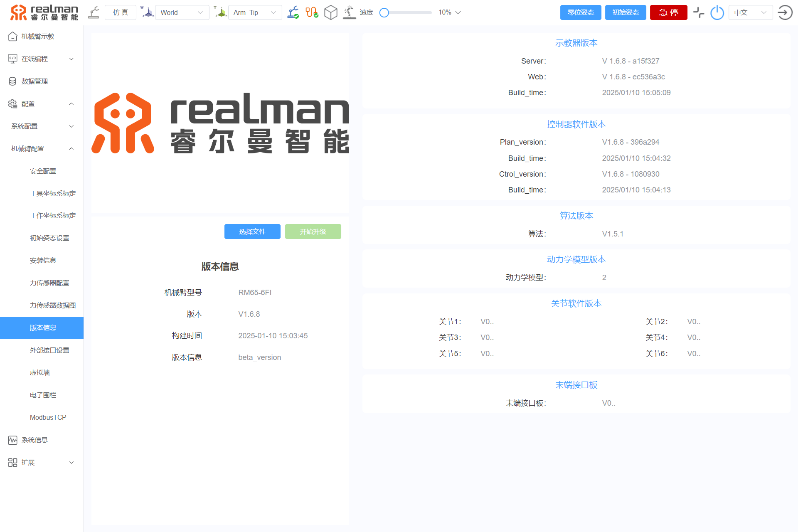Open the 安全配置 menu item
This screenshot has height=532, width=798.
point(42,171)
